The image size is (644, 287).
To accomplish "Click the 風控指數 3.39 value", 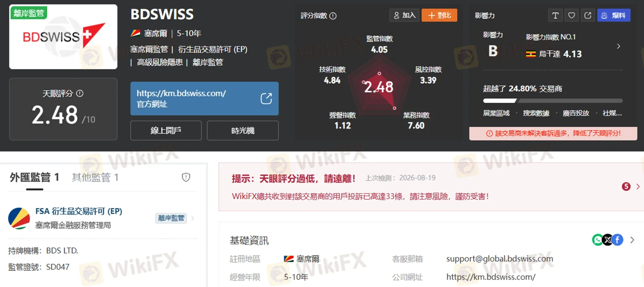I will click(x=428, y=80).
